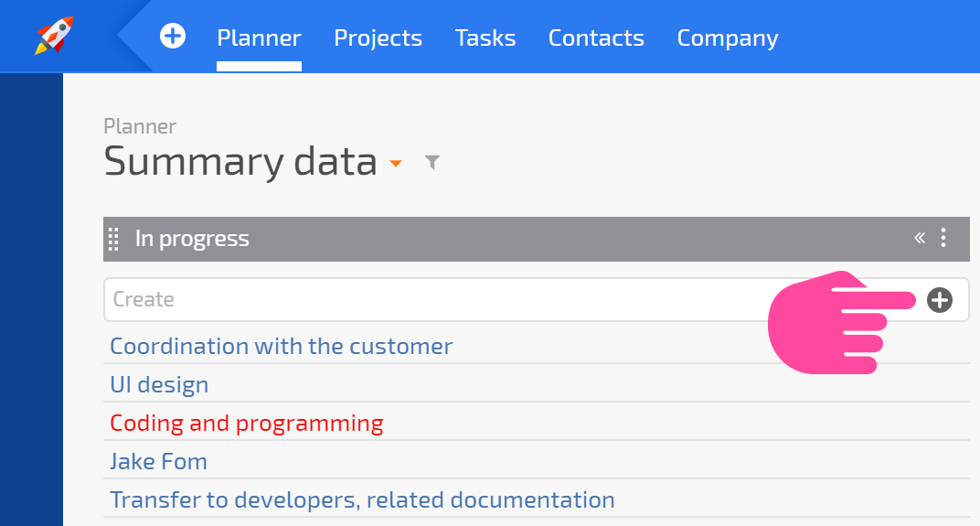The width and height of the screenshot is (980, 526).
Task: Collapse the In progress column with the double chevron
Action: coord(920,238)
